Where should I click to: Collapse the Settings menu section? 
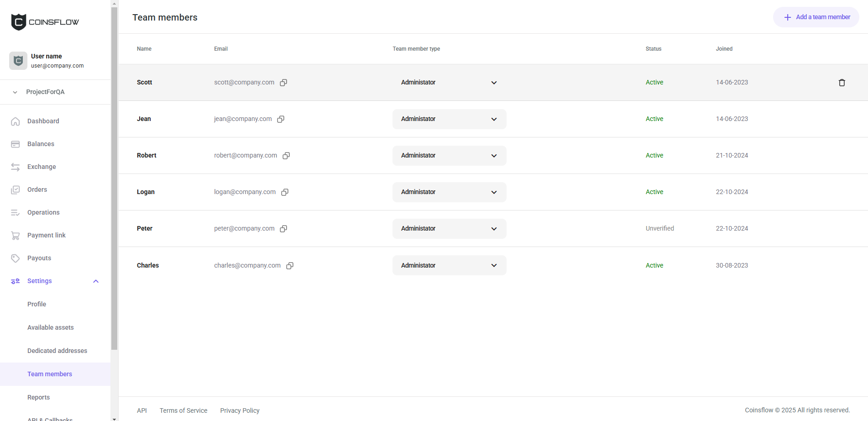click(x=96, y=281)
